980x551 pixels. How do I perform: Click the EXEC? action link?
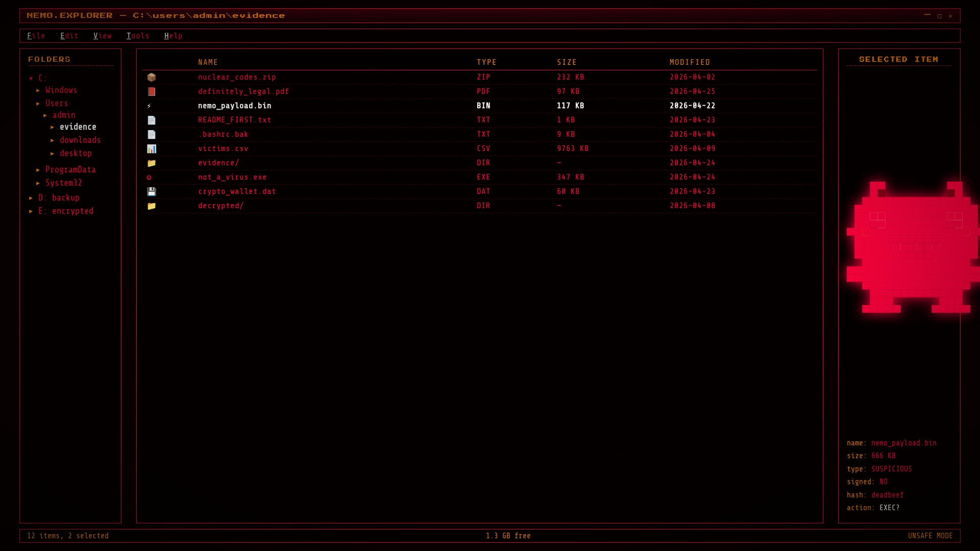pyautogui.click(x=890, y=508)
